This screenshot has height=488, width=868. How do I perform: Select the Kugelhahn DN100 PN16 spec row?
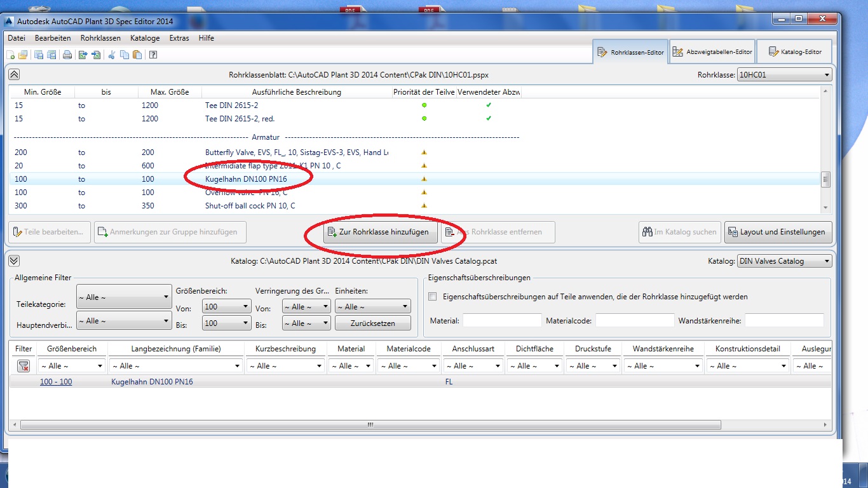pyautogui.click(x=415, y=179)
